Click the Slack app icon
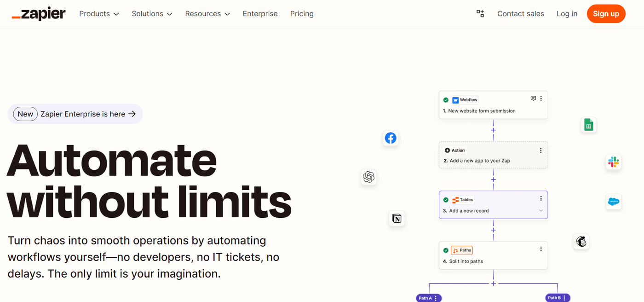Screen dimensions: 644x302 (613, 162)
